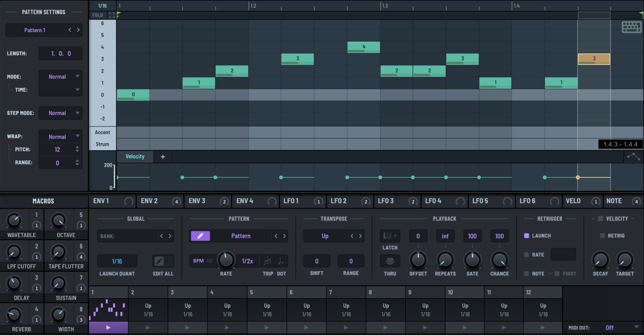Adjust the CHANCE knob
The image size is (644, 335).
point(499,260)
